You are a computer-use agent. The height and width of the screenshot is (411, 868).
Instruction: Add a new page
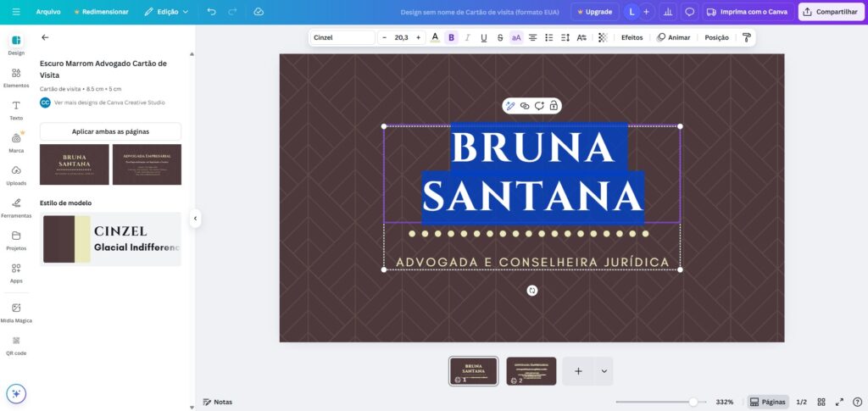click(578, 371)
